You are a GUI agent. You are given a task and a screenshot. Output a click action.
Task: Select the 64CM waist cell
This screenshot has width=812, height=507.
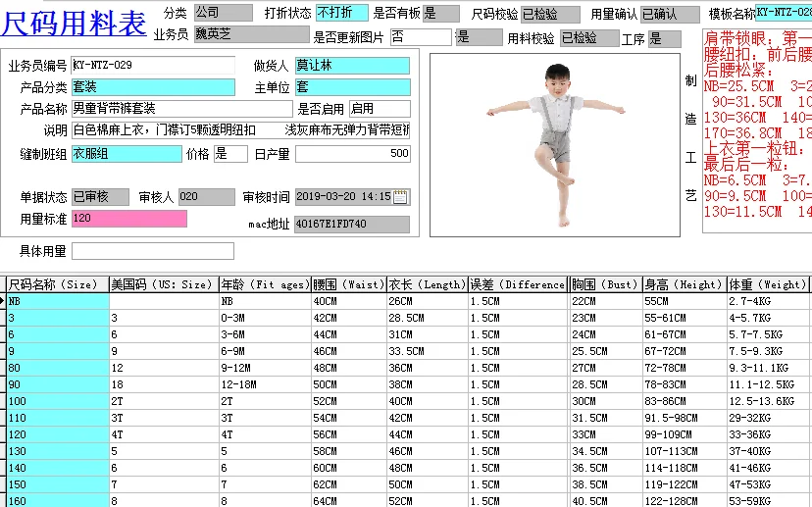pyautogui.click(x=349, y=501)
